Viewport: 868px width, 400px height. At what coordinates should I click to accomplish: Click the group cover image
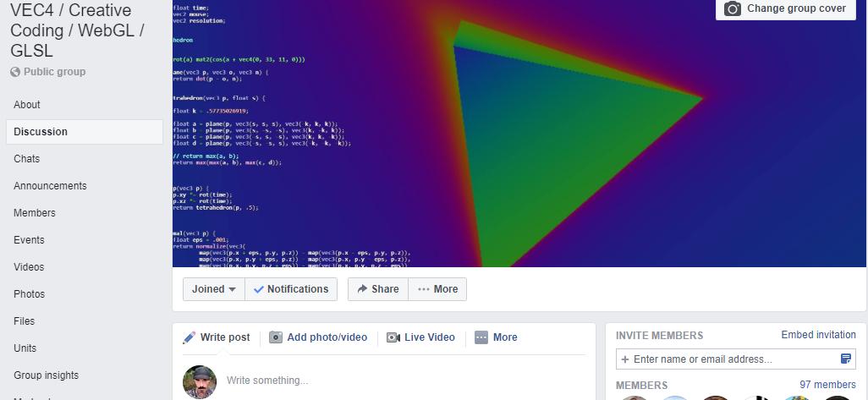519,134
